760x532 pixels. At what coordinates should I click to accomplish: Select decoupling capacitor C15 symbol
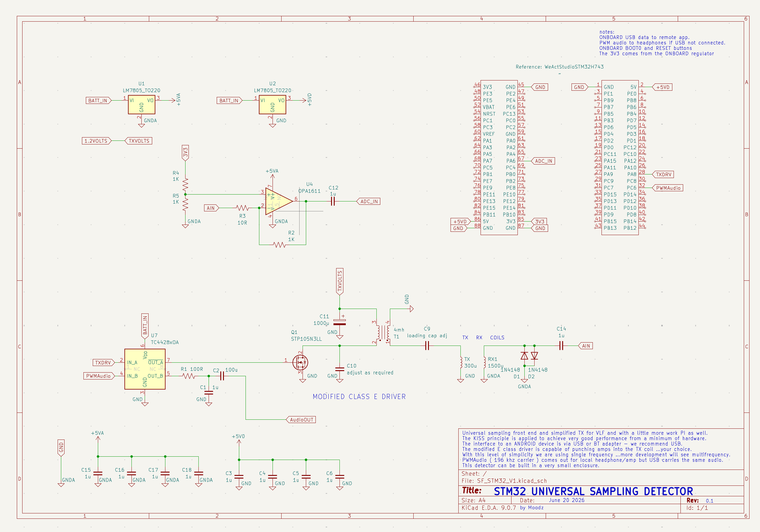[98, 473]
